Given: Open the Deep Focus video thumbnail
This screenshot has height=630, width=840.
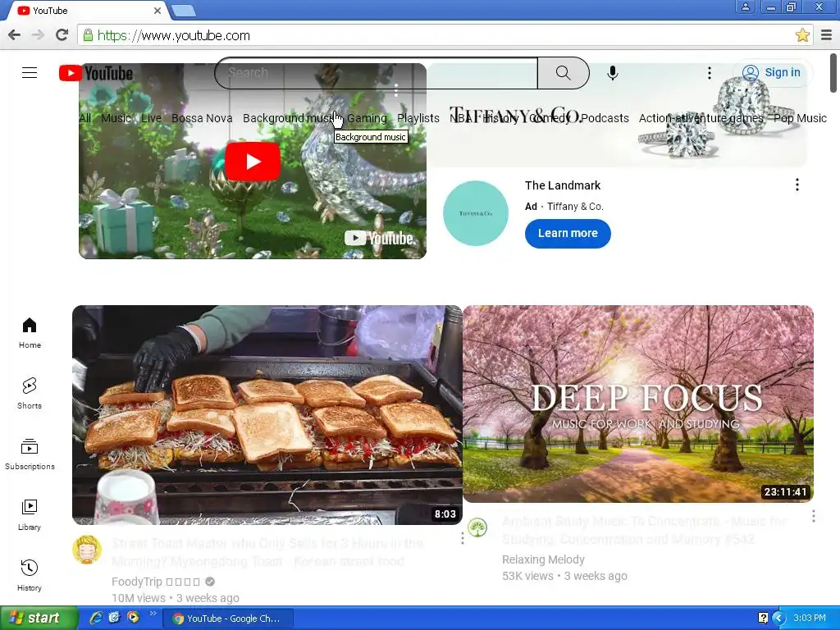Looking at the screenshot, I should point(638,404).
